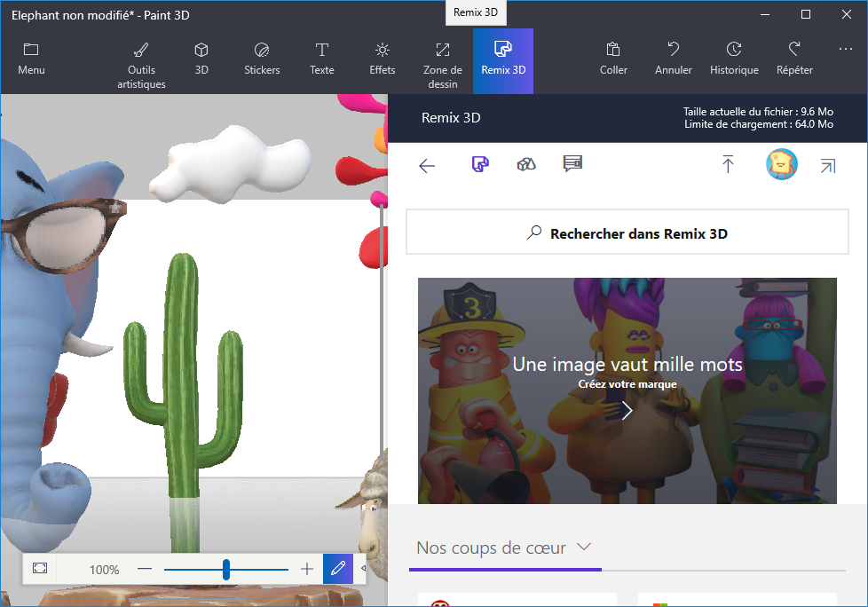The image size is (868, 607).
Task: Open the 3D objects tool
Action: pos(201,59)
